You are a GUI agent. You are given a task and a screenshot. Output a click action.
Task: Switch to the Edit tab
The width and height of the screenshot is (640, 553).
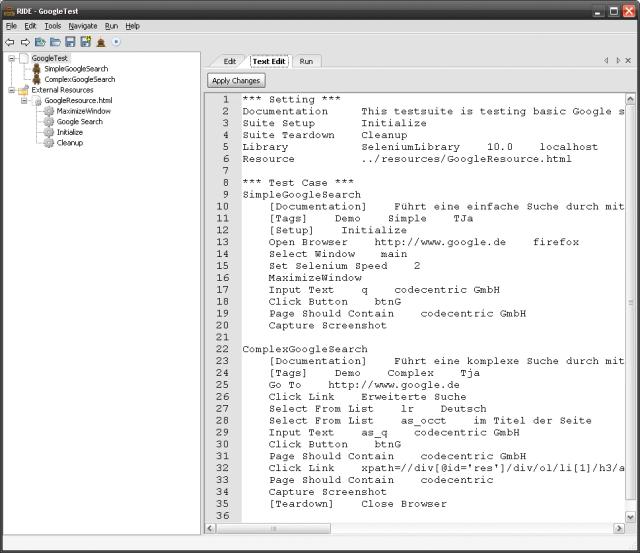click(230, 62)
